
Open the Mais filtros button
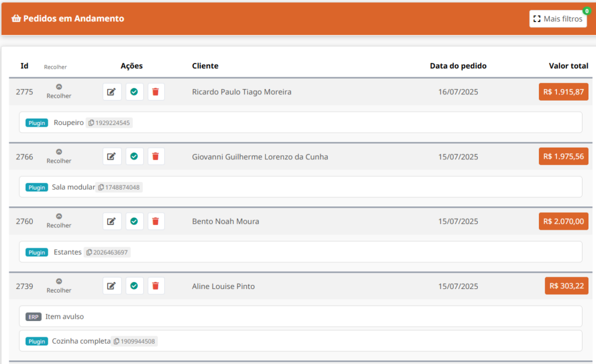click(558, 19)
